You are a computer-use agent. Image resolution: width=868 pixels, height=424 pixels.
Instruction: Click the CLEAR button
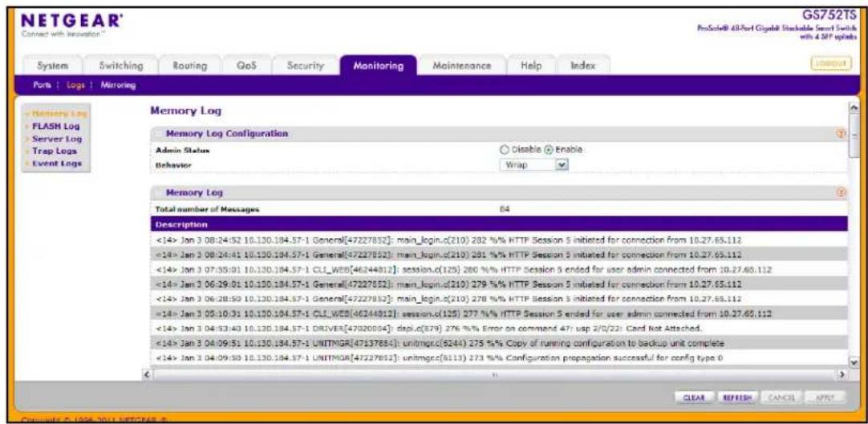pos(694,397)
